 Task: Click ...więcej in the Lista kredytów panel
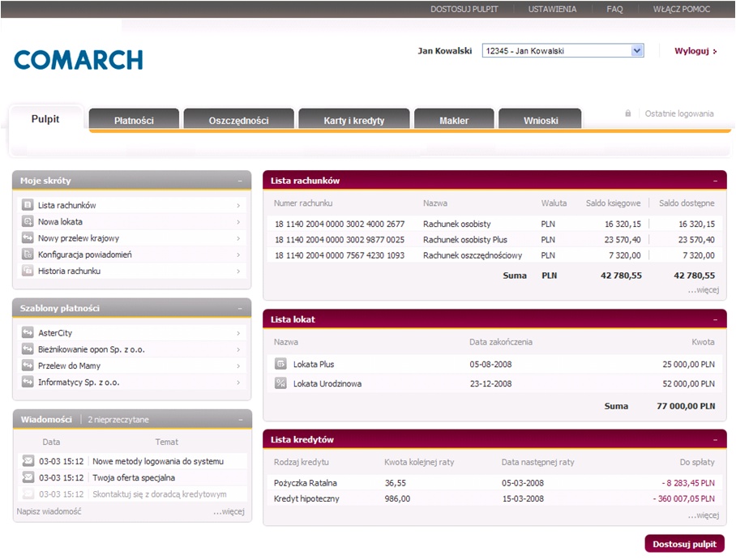[704, 515]
